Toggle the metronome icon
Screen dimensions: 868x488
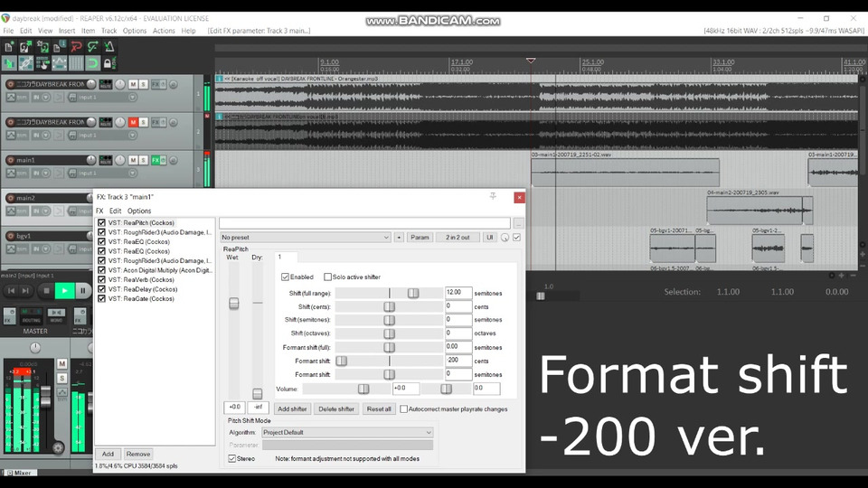click(109, 47)
